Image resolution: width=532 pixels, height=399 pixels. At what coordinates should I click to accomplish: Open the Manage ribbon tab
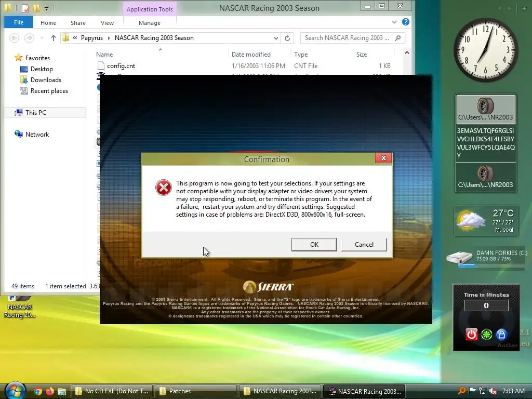[150, 23]
